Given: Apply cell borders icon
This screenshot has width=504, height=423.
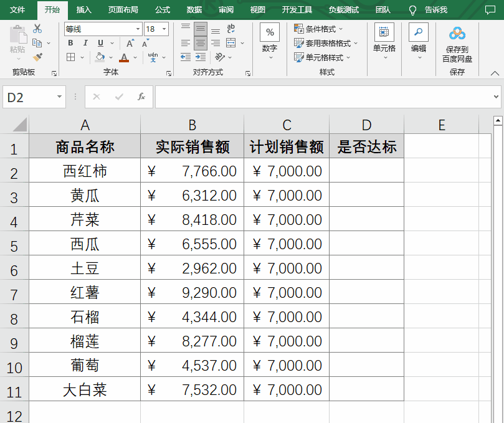Looking at the screenshot, I should click(71, 57).
